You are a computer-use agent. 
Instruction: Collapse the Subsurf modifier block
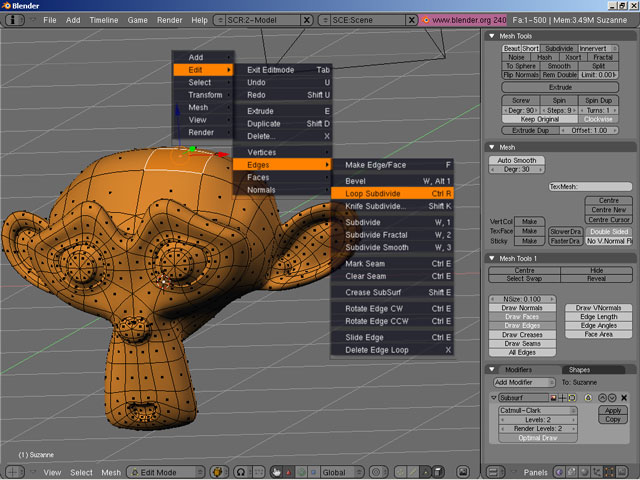(x=493, y=398)
